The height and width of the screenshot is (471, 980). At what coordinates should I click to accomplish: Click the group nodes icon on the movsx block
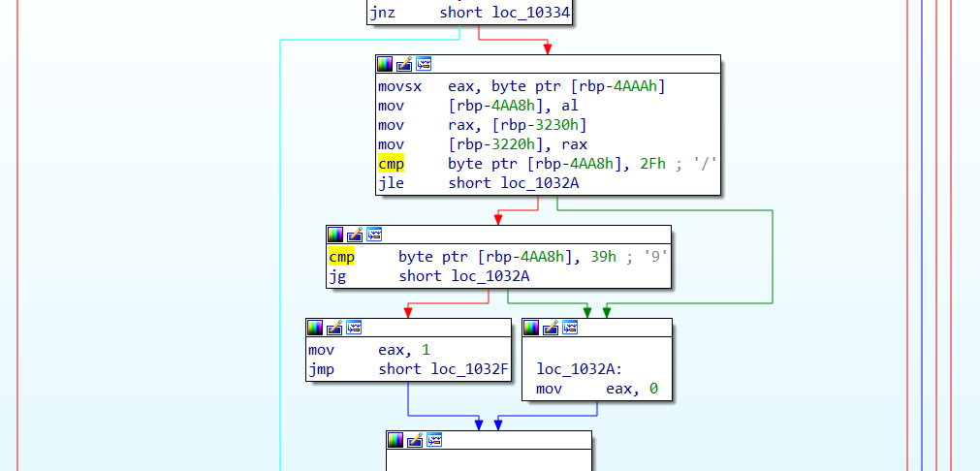424,64
